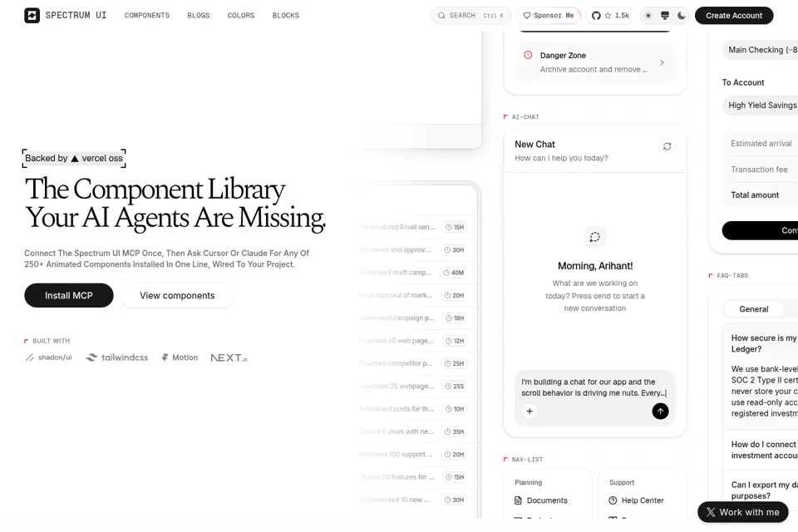Open the High Yield Savings dropdown
Image resolution: width=798 pixels, height=532 pixels.
[760, 105]
